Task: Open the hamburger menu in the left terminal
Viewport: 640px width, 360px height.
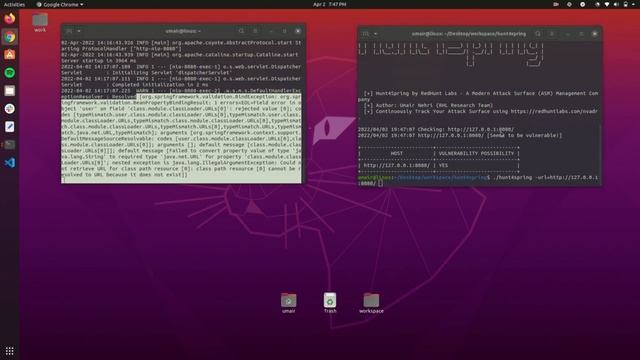Action: [x=256, y=31]
